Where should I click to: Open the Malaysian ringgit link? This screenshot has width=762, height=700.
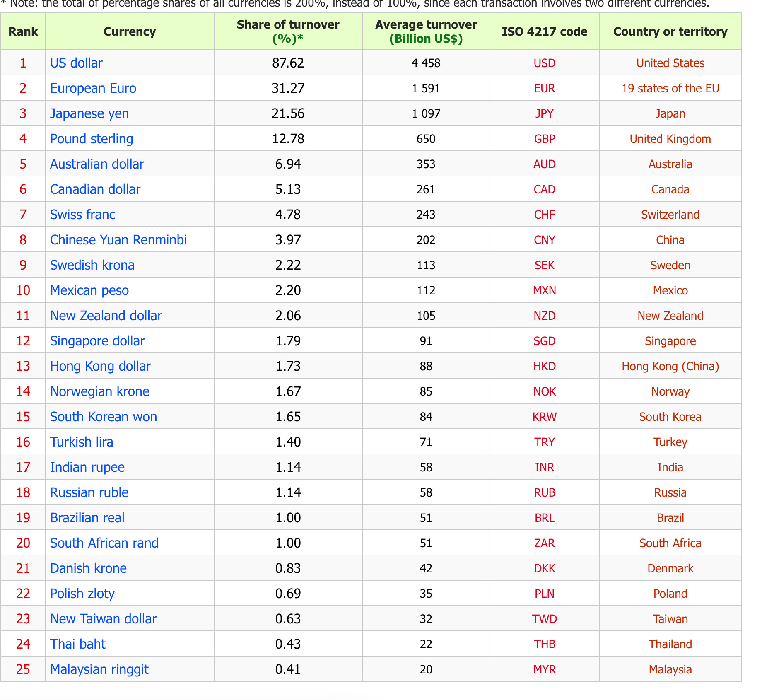point(99,669)
